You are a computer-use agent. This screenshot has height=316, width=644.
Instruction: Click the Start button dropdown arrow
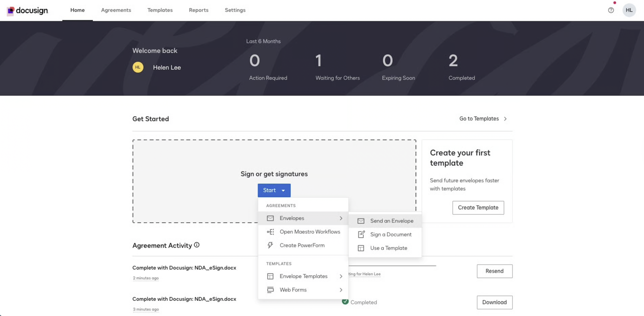pos(283,190)
